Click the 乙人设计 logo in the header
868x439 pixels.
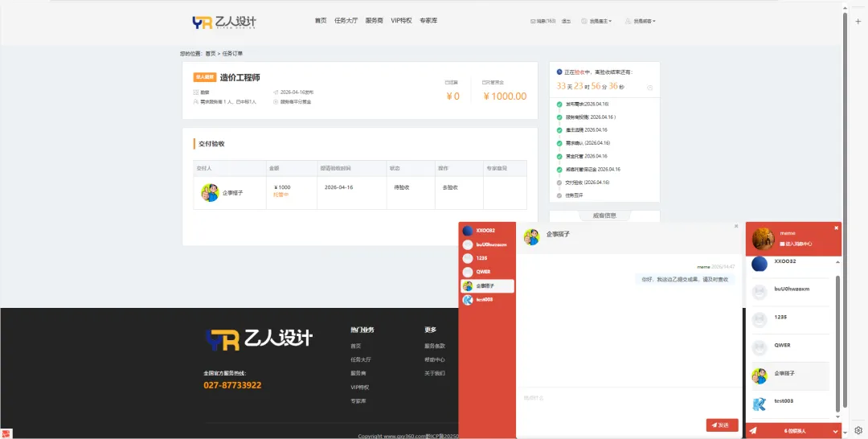point(224,22)
